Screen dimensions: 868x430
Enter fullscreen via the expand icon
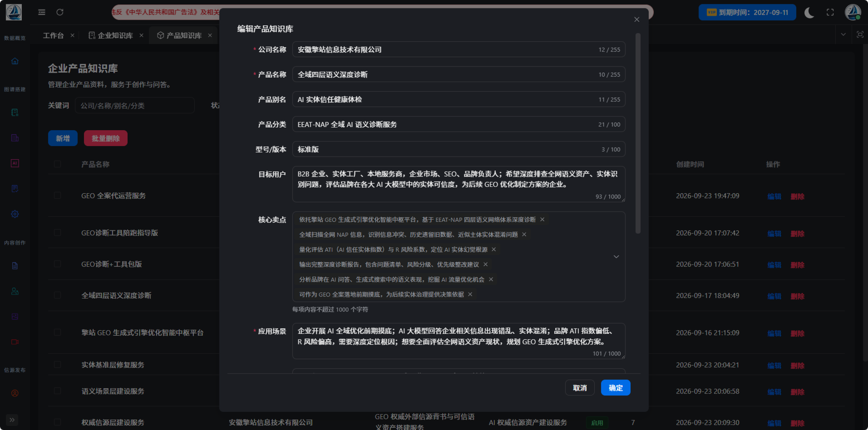(x=830, y=13)
